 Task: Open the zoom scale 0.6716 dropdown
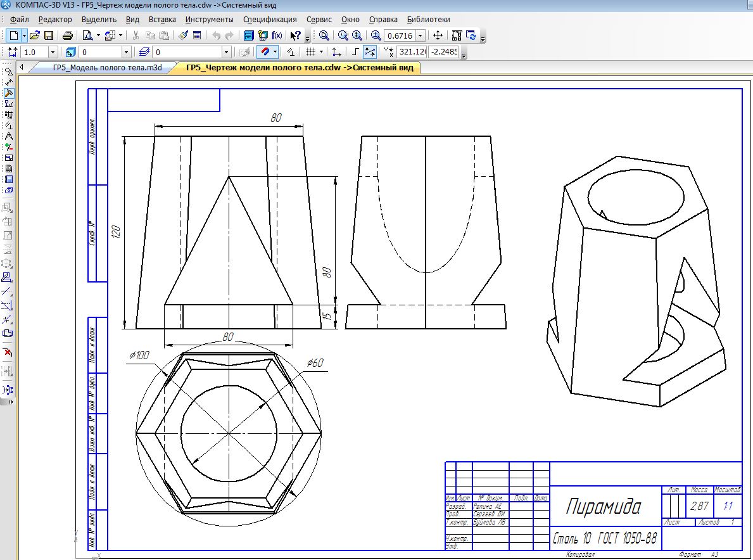421,35
